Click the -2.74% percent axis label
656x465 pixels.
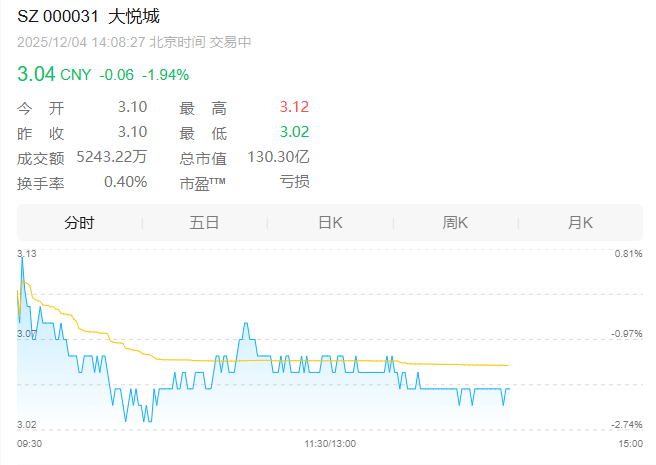coord(627,425)
